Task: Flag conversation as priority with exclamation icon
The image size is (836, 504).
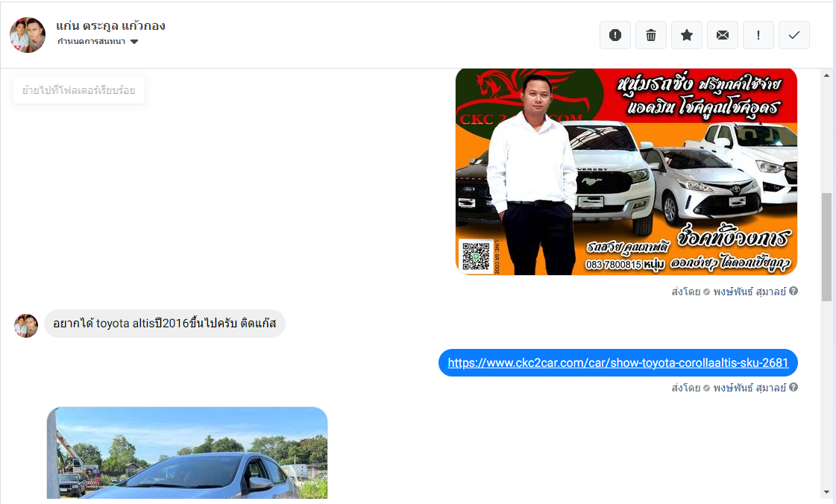Action: pos(758,35)
